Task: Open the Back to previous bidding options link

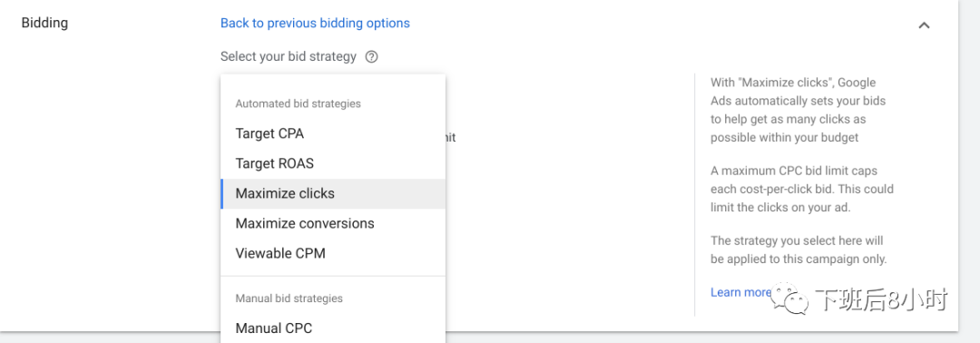Action: click(315, 23)
